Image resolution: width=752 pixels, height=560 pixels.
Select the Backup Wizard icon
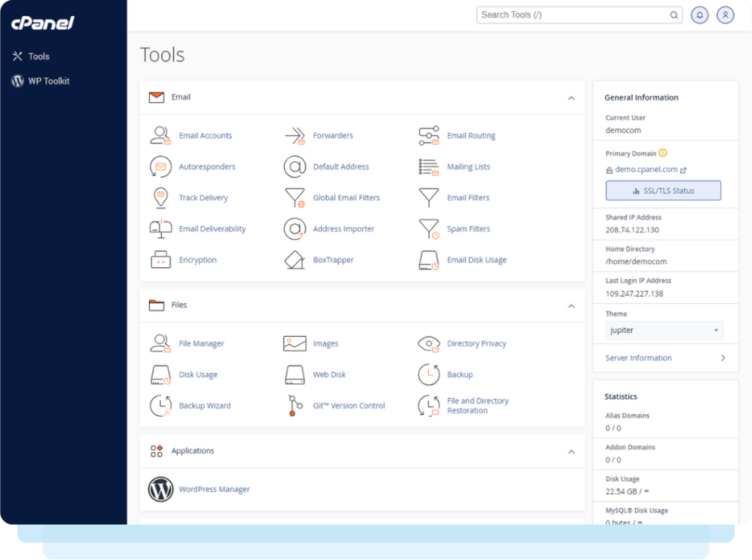pyautogui.click(x=161, y=405)
